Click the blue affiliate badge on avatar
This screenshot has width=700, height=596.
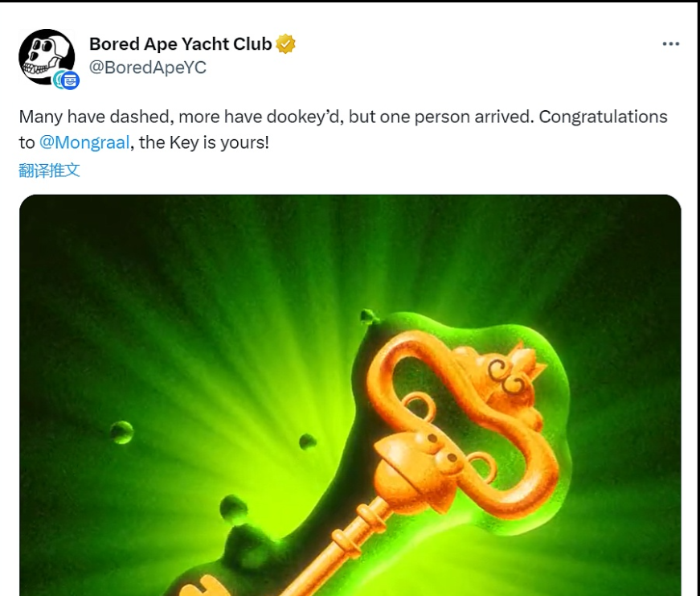(71, 81)
